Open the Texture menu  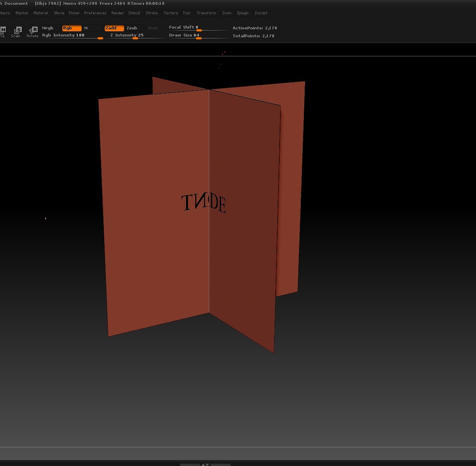171,13
